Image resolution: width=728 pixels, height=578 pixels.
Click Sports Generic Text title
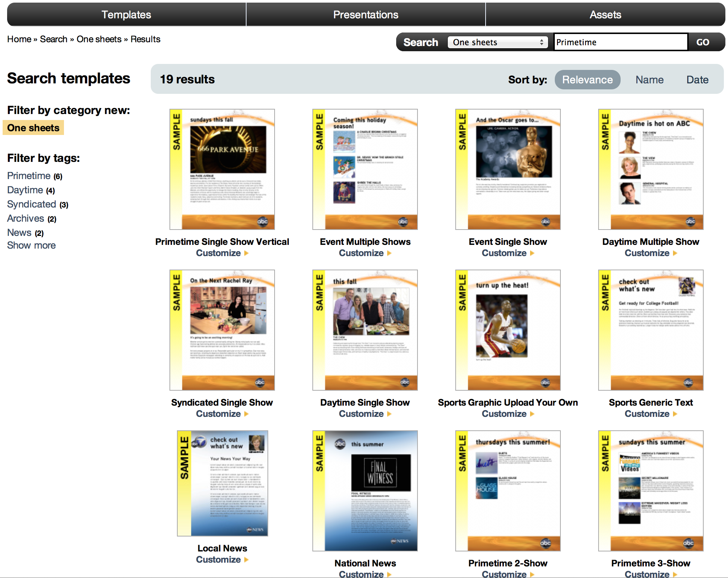[651, 403]
